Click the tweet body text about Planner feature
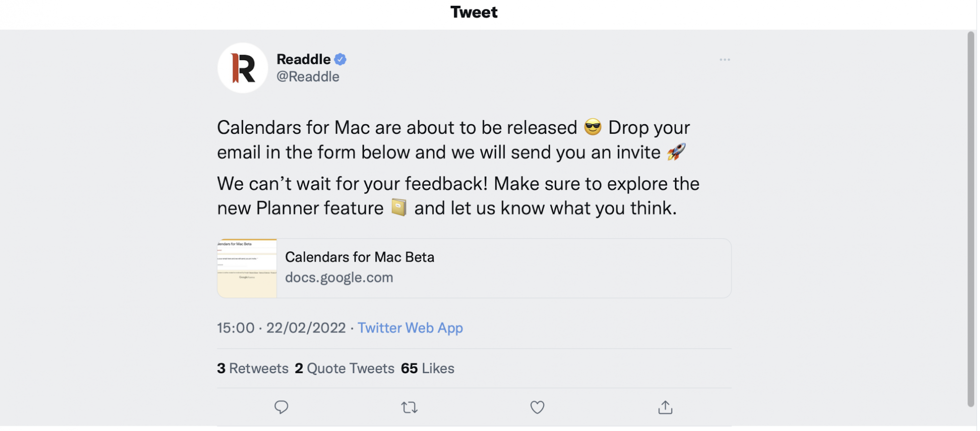 (x=458, y=196)
